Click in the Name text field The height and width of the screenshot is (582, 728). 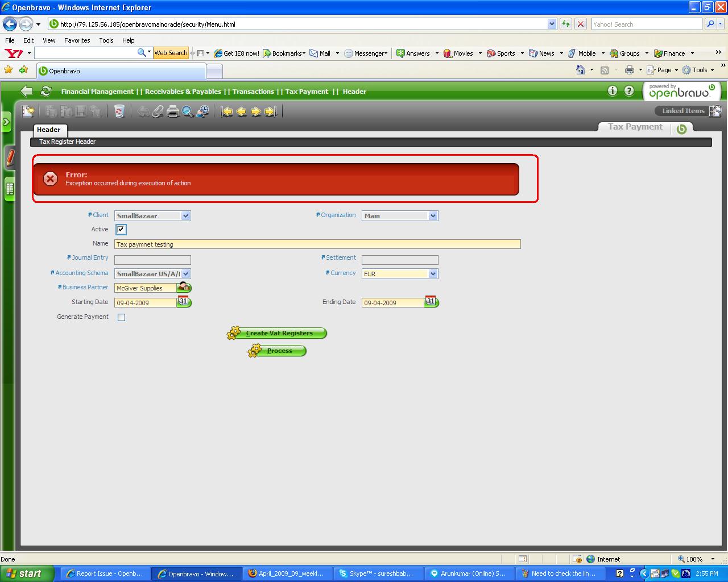pos(317,244)
